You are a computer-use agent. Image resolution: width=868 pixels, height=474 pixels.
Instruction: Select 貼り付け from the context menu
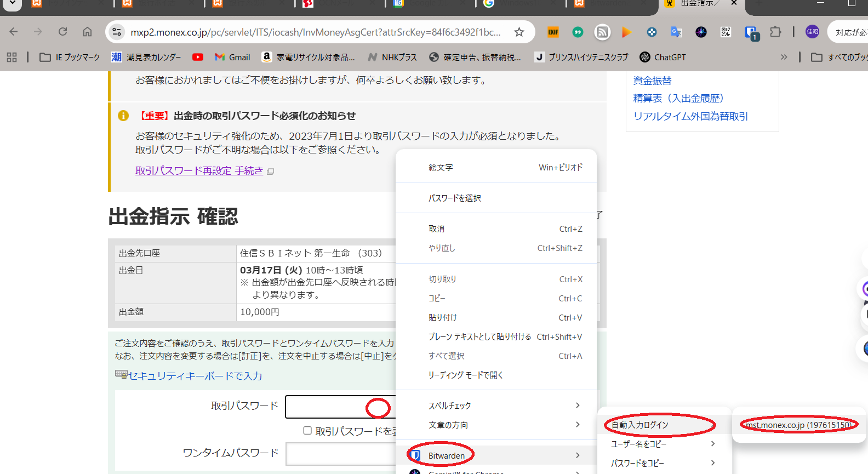coord(443,318)
